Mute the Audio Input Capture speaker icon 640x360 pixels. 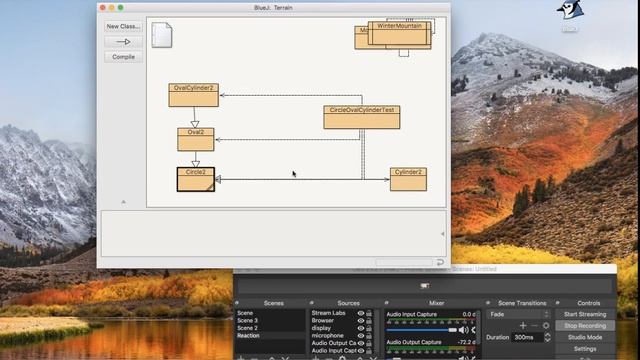[x=463, y=330]
